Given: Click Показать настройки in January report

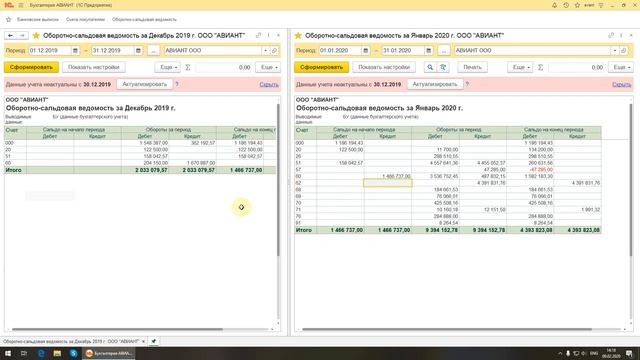Looking at the screenshot, I should (x=384, y=67).
